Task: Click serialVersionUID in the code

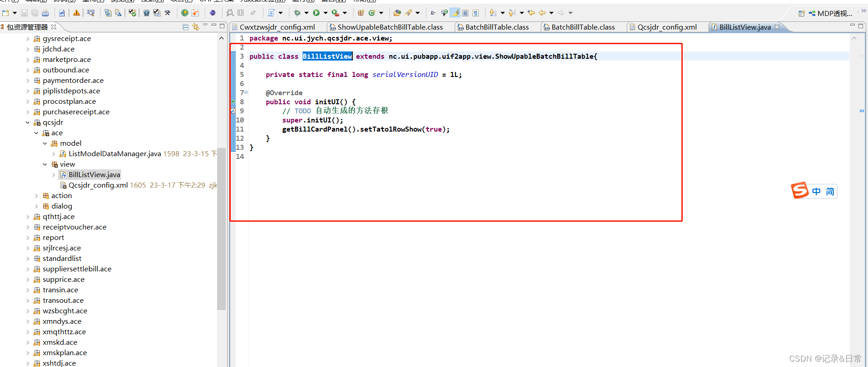Action: coord(405,75)
